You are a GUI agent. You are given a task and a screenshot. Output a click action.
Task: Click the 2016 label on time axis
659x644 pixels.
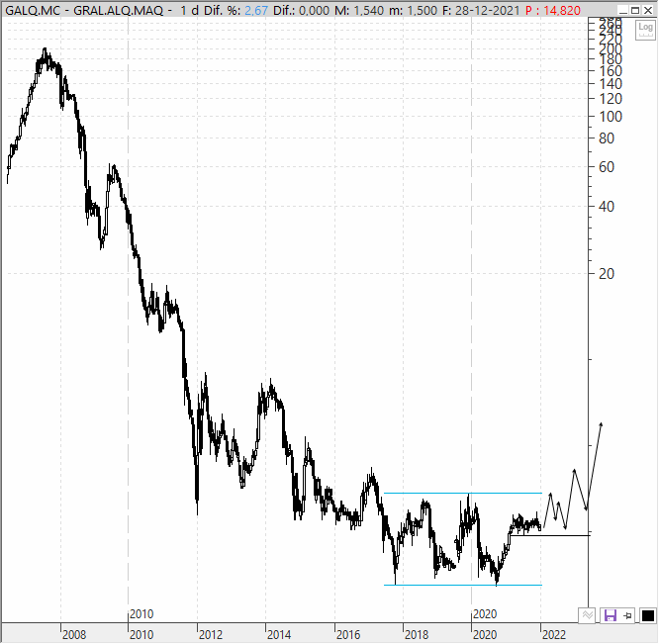click(x=348, y=634)
